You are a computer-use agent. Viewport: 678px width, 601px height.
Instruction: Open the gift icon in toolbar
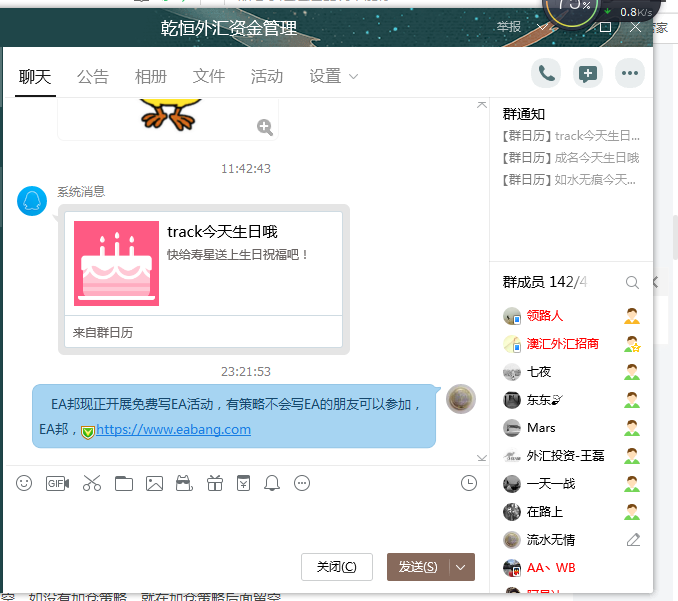(x=213, y=483)
